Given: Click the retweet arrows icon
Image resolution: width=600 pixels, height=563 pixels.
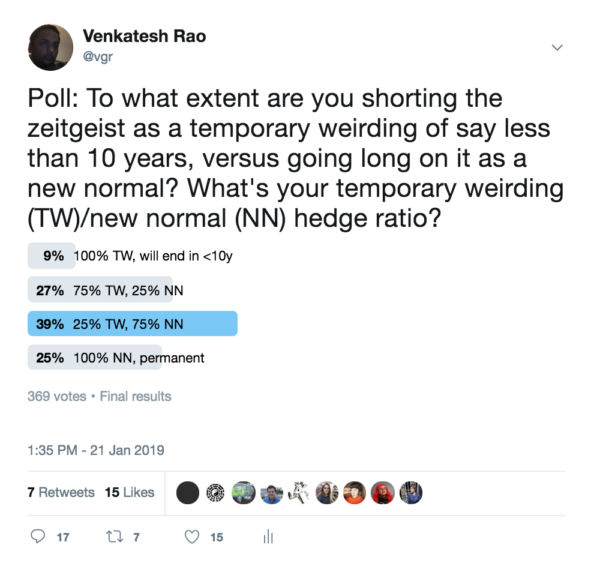Looking at the screenshot, I should pyautogui.click(x=112, y=537).
